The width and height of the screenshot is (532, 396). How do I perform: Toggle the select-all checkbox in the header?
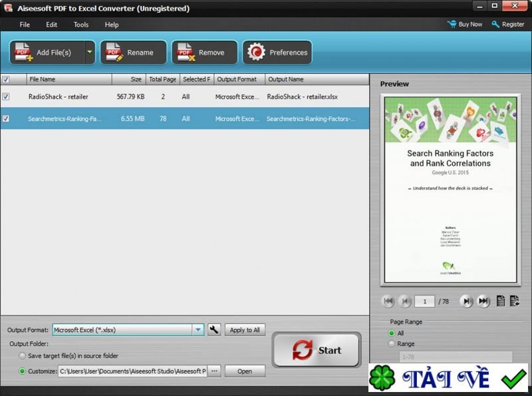pyautogui.click(x=7, y=79)
